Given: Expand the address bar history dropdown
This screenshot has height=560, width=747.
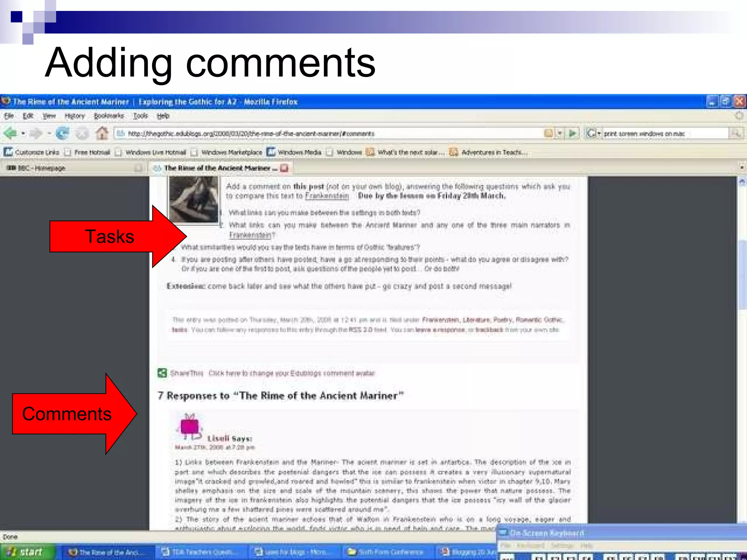Looking at the screenshot, I should (560, 133).
